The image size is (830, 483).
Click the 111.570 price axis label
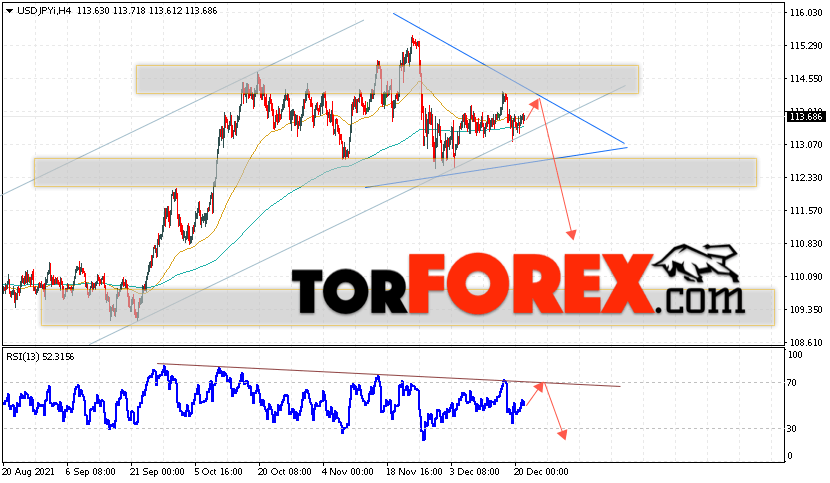click(x=806, y=211)
